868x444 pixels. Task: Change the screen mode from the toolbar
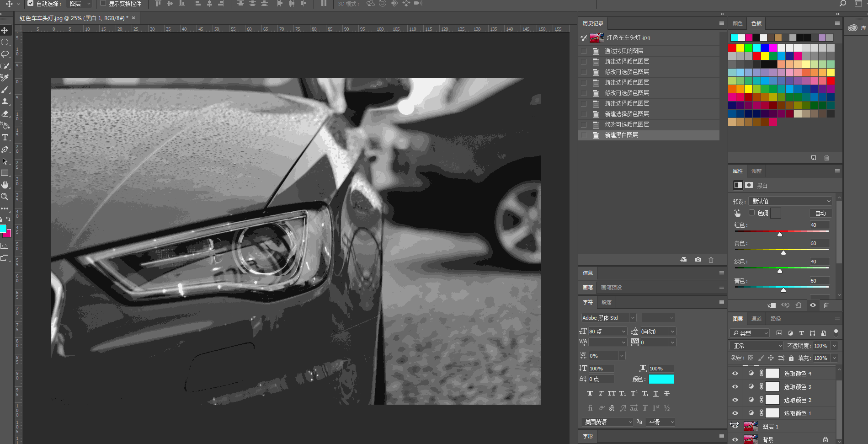click(5, 258)
